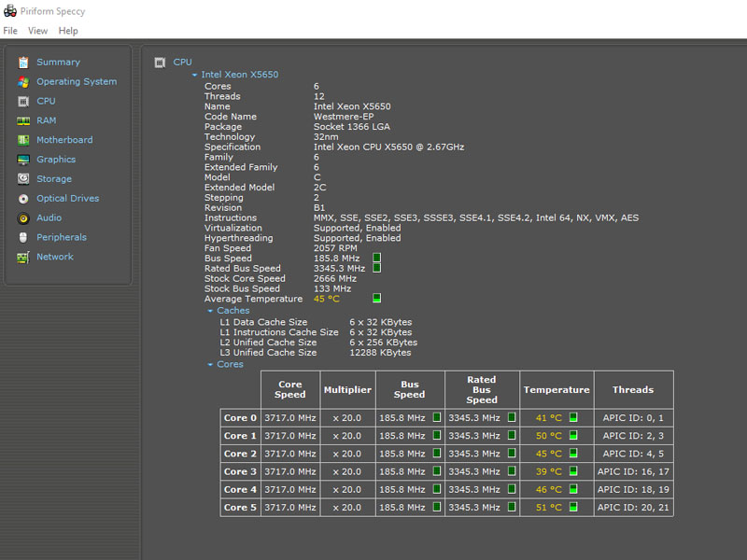
Task: Click the Piriform Speccy app logo
Action: pyautogui.click(x=10, y=11)
